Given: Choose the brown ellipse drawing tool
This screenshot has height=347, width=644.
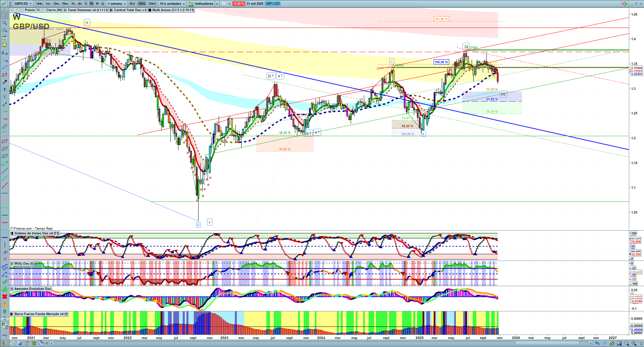Looking at the screenshot, I should pyautogui.click(x=5, y=149).
